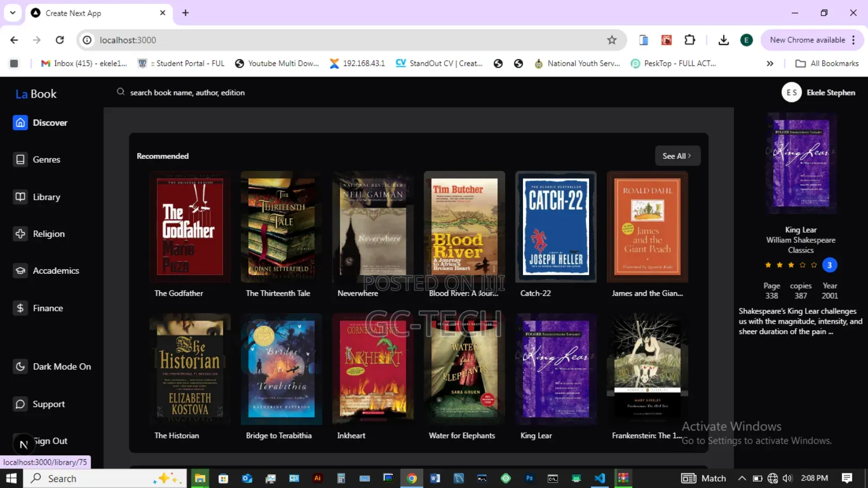Click the taskbar Search box
This screenshot has height=488, width=868.
coord(105,478)
